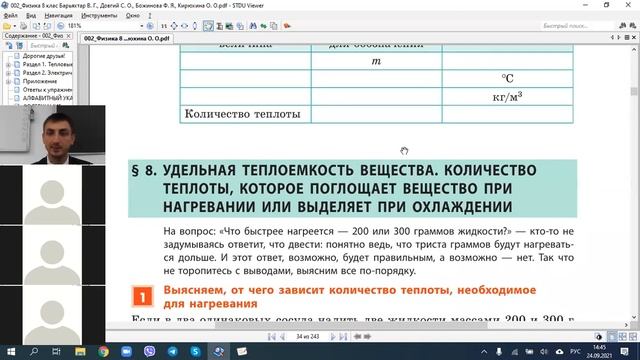
Task: Open Viber from the taskbar
Action: point(149,351)
